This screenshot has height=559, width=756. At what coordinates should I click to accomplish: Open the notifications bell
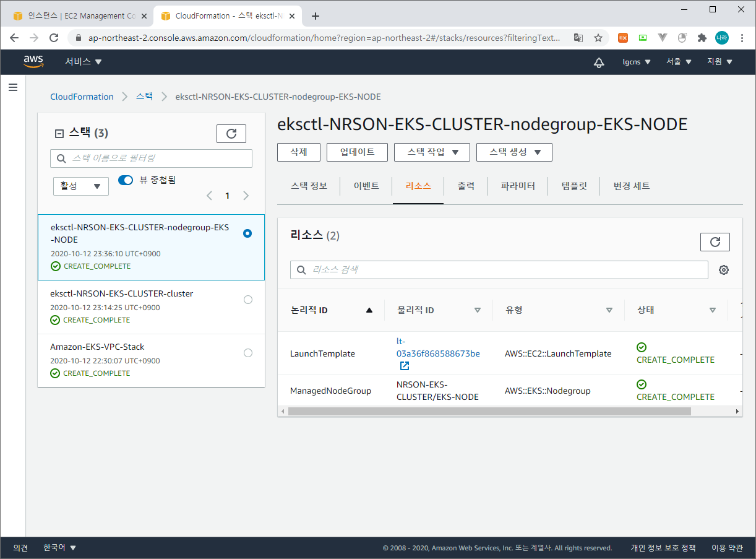point(599,62)
